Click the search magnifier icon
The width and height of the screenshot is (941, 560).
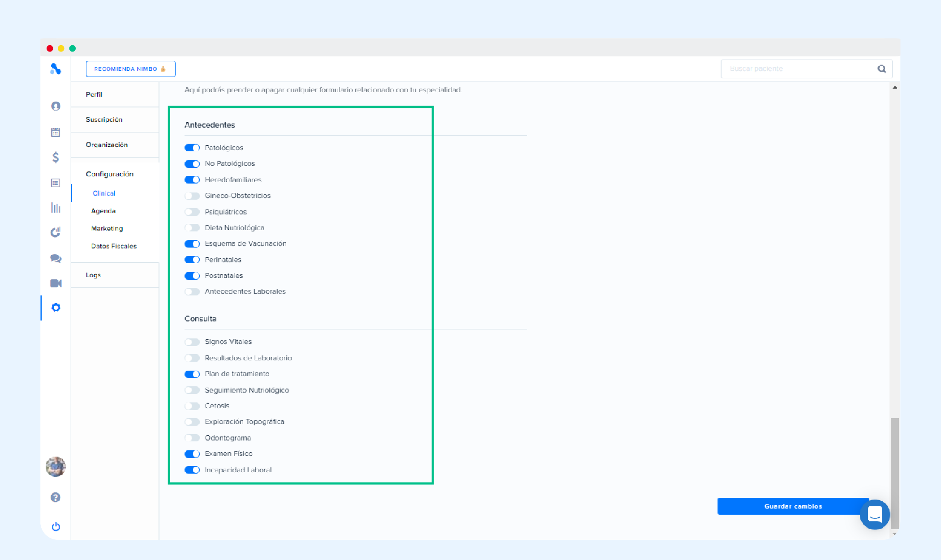coord(881,69)
